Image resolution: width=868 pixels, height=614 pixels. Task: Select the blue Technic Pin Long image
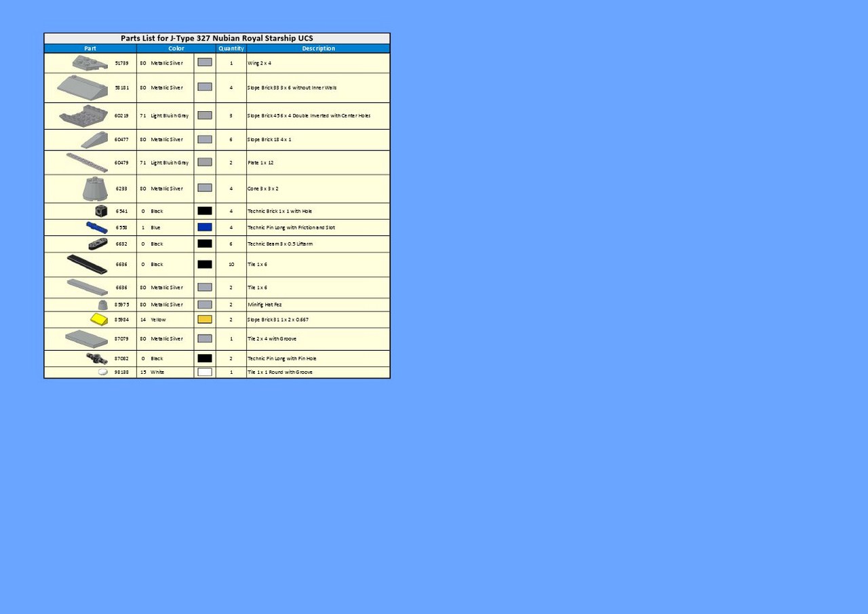[96, 227]
